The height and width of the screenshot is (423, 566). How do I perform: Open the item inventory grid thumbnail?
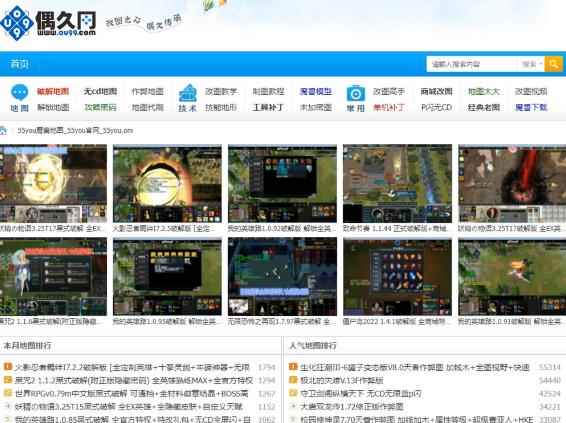(x=397, y=276)
